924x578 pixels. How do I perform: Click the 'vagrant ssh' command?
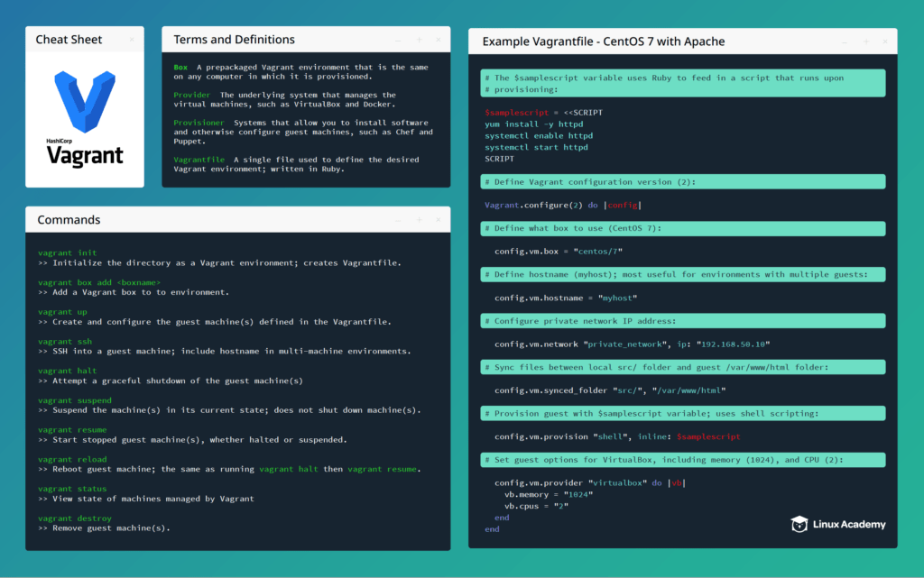click(65, 342)
